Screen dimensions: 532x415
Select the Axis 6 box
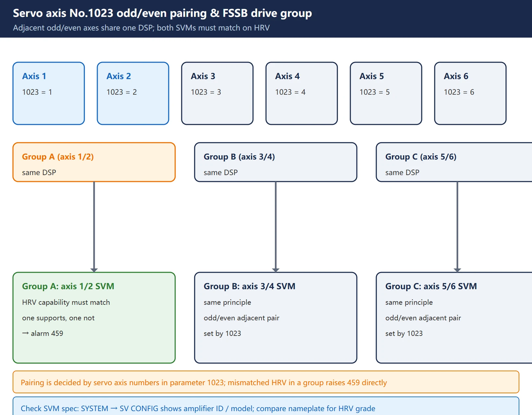coord(470,93)
